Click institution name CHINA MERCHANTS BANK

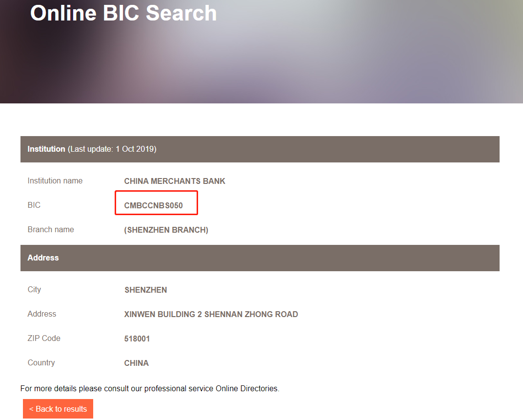(175, 181)
